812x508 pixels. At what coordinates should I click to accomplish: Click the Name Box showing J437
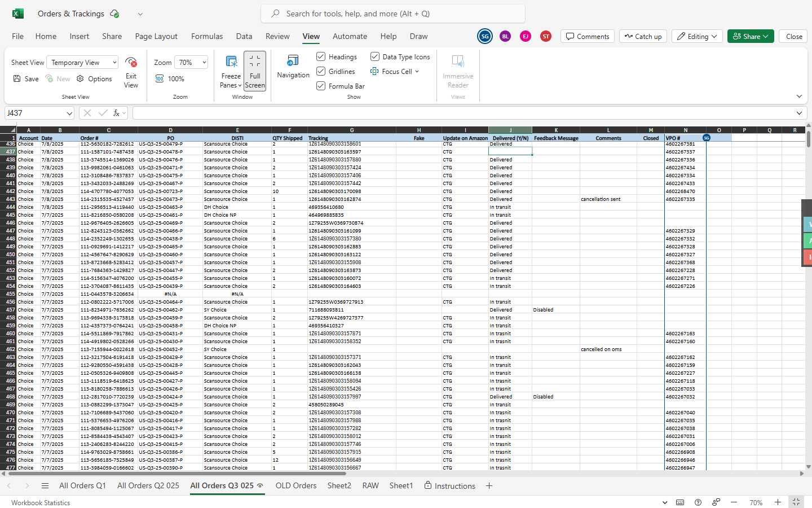tap(35, 113)
